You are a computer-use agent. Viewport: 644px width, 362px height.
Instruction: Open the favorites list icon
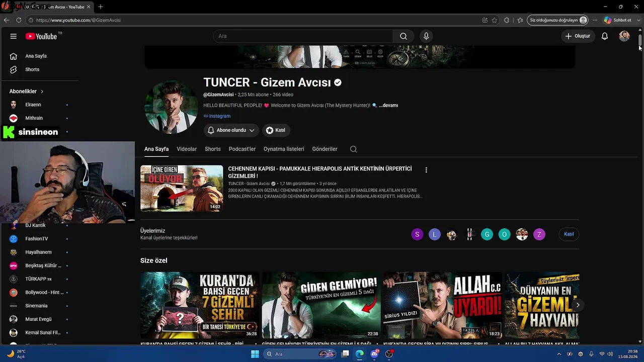point(520,20)
